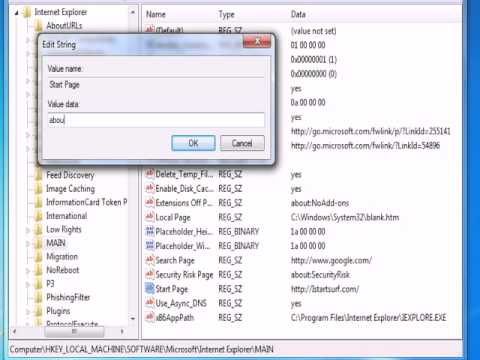Expand the Low Rights folder node

pos(28,230)
